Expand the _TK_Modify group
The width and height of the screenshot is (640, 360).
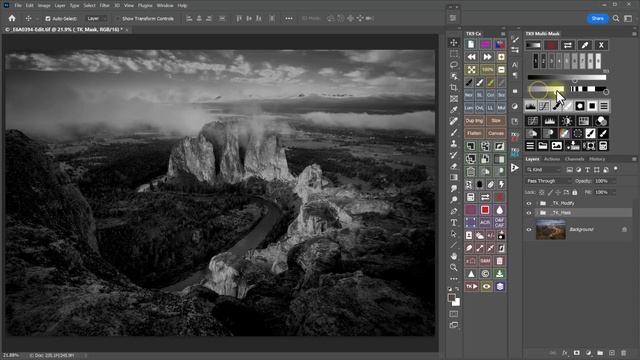pos(537,203)
